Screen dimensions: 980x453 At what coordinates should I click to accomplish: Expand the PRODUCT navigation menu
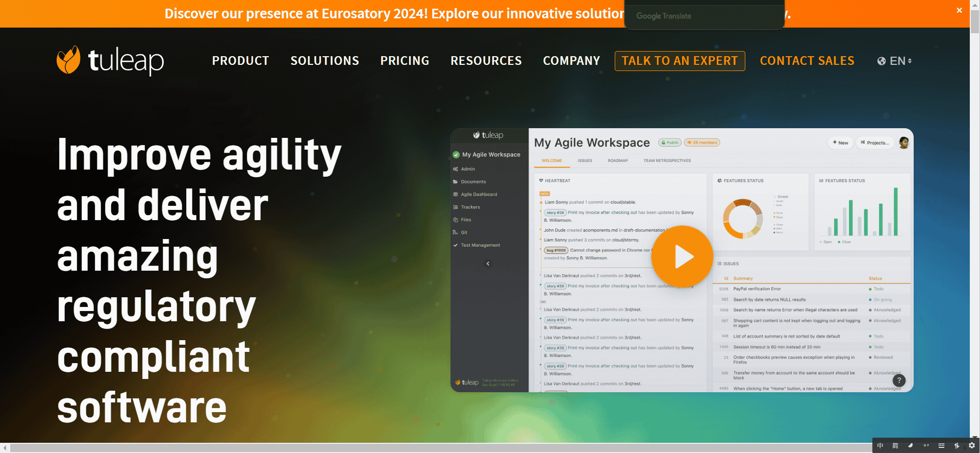[240, 61]
